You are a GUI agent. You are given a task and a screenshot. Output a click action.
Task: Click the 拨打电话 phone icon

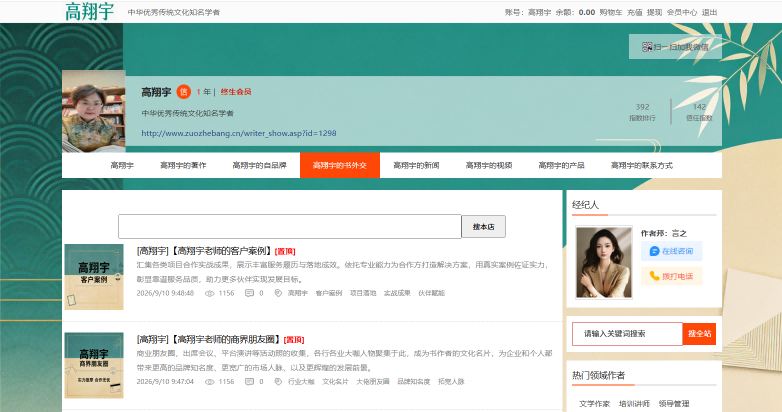coord(654,276)
